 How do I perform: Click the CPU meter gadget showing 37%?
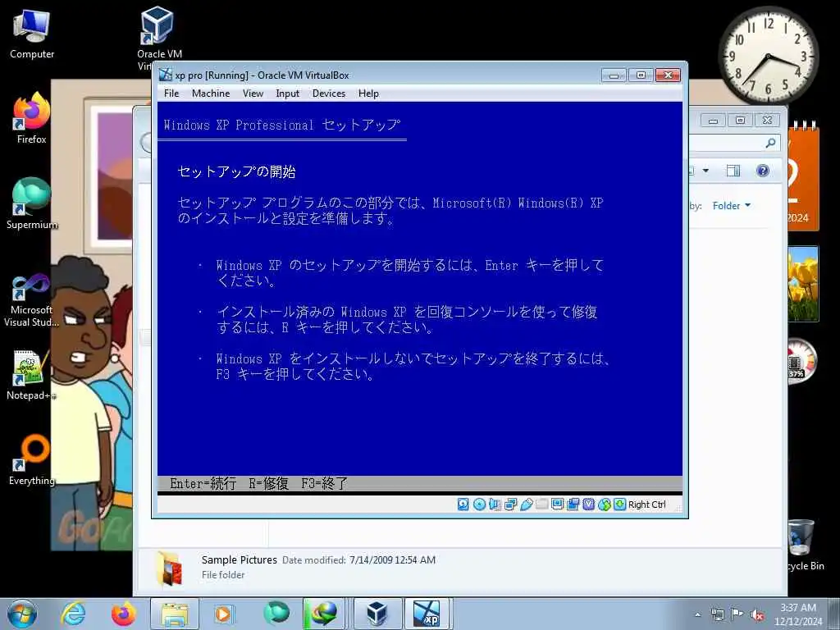801,361
